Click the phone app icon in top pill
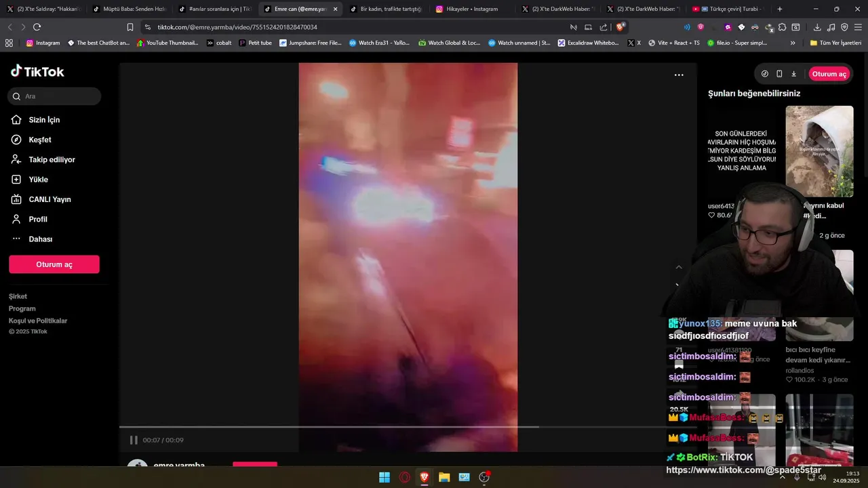This screenshot has width=868, height=488. click(x=779, y=74)
